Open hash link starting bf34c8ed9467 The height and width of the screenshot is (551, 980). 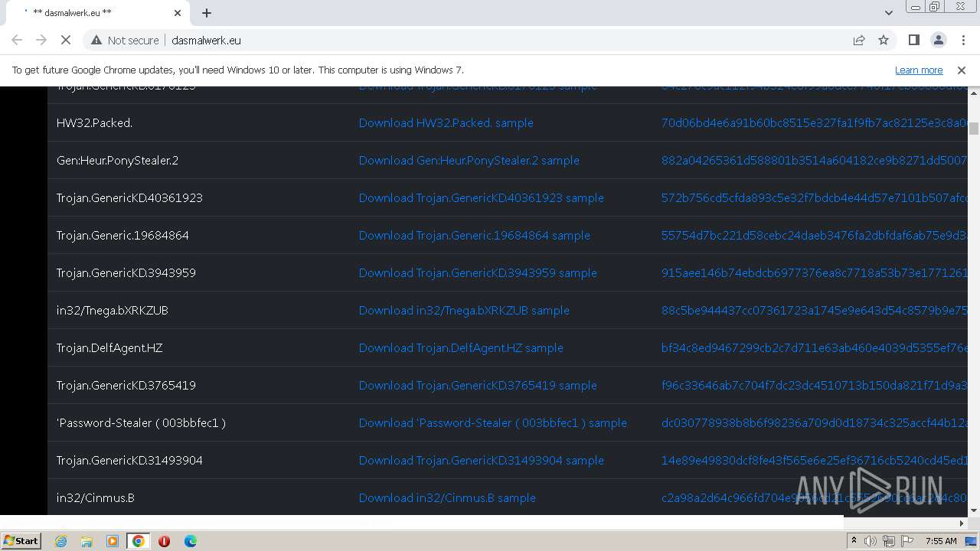point(814,347)
